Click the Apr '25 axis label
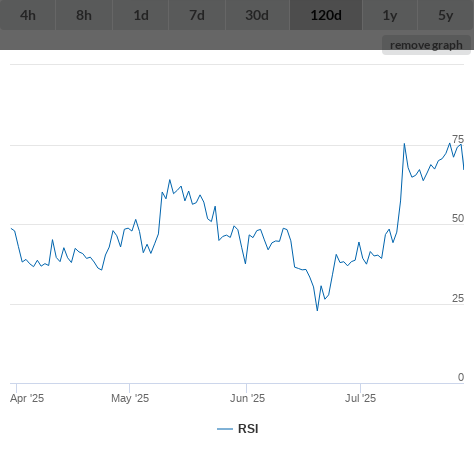474x455 pixels. (x=27, y=398)
